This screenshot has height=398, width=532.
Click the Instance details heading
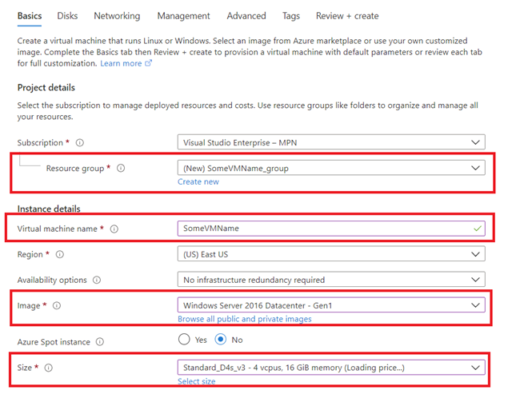[49, 209]
